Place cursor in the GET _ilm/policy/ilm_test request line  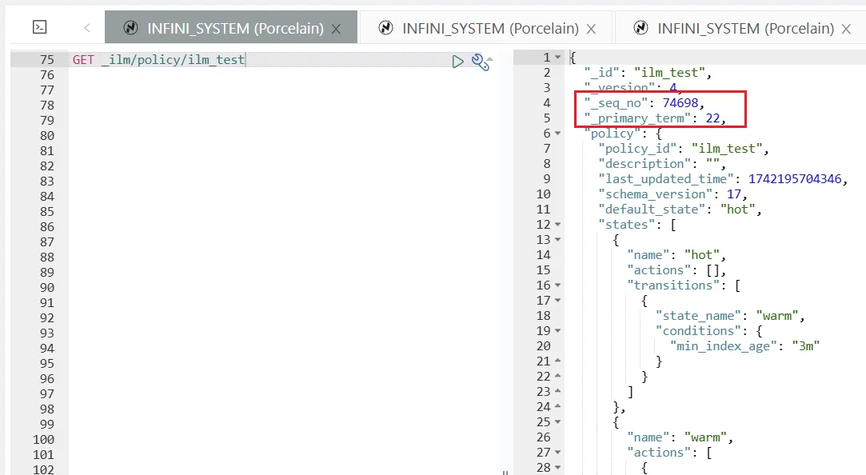tap(159, 60)
